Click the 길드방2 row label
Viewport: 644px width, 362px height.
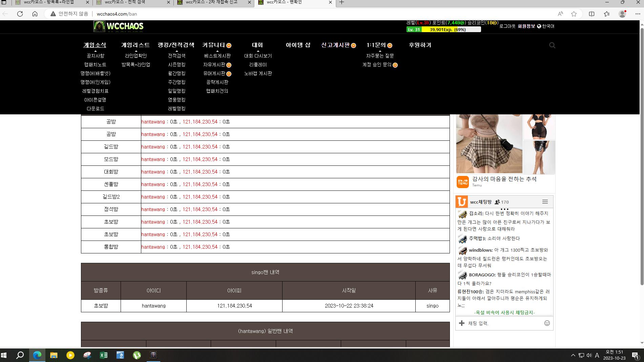pos(111,197)
